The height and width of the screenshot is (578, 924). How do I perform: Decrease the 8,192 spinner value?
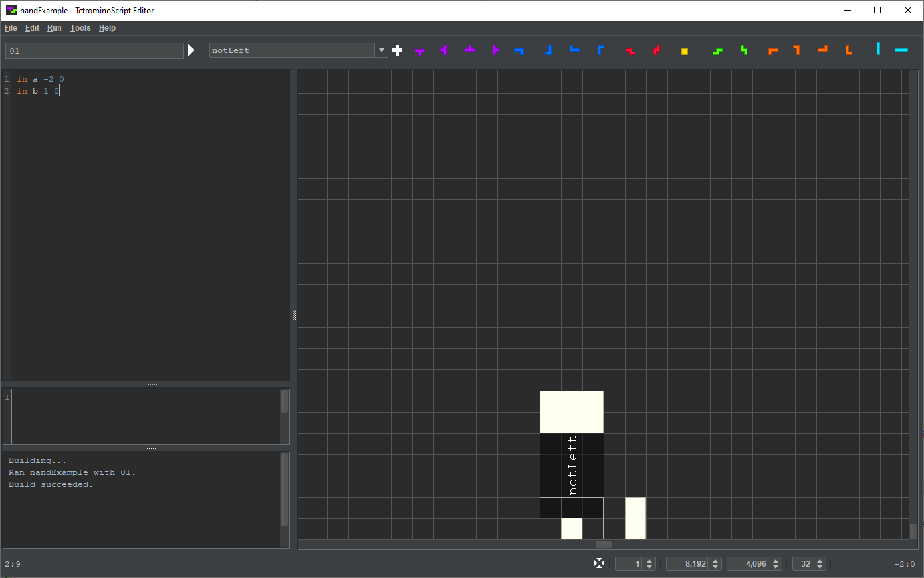[x=715, y=567]
